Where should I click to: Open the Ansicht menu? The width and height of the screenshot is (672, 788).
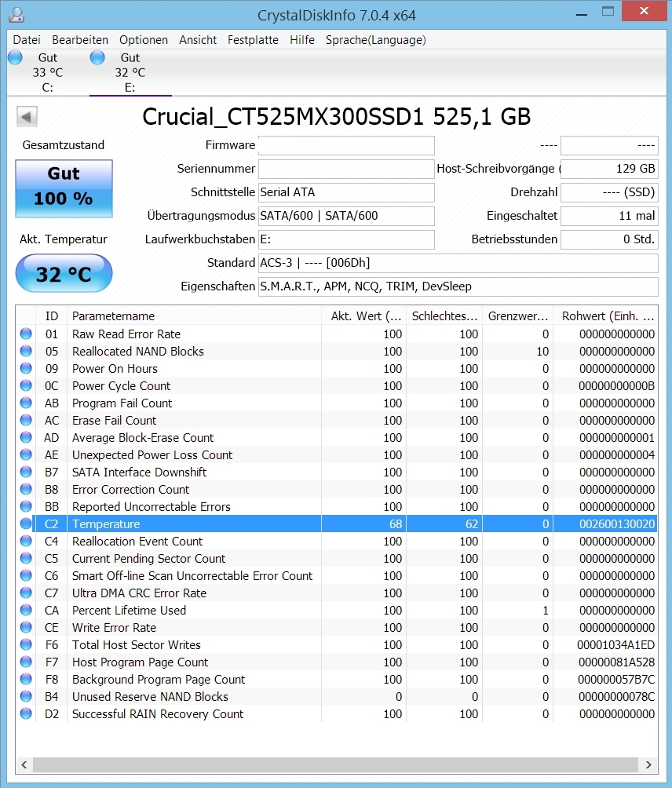[198, 40]
